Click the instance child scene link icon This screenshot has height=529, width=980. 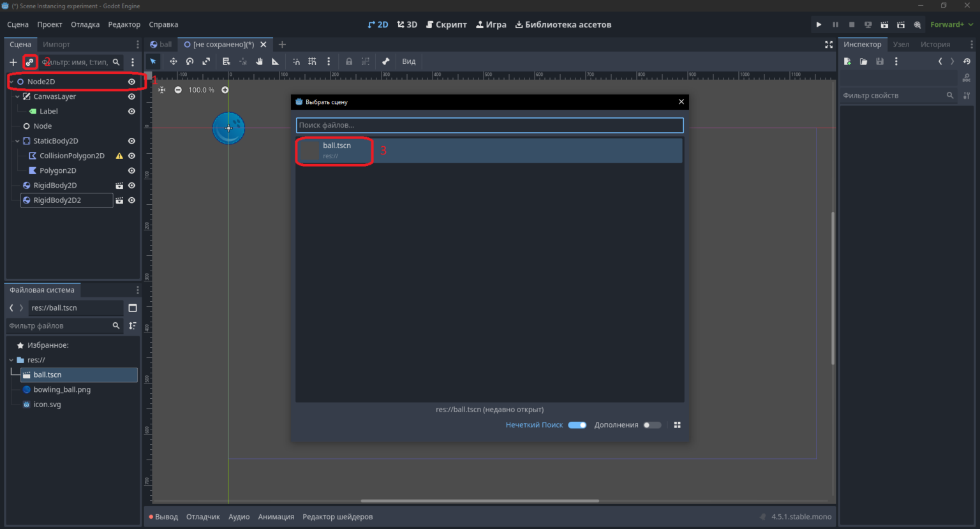(29, 62)
